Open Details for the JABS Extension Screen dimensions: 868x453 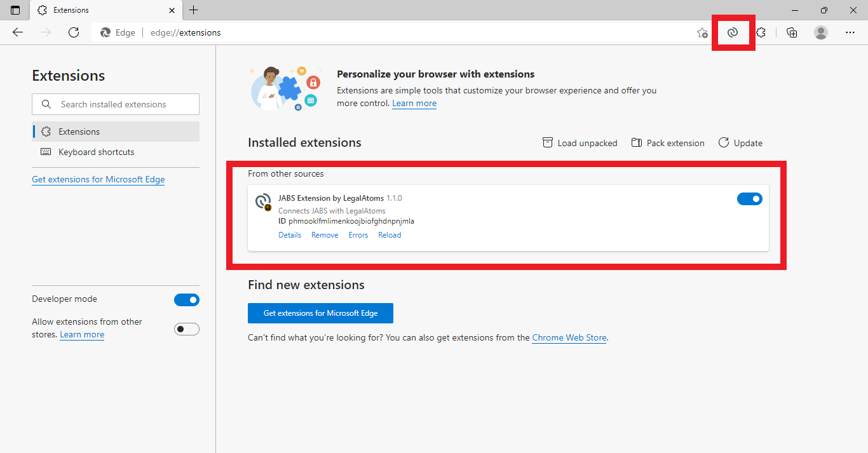[290, 234]
